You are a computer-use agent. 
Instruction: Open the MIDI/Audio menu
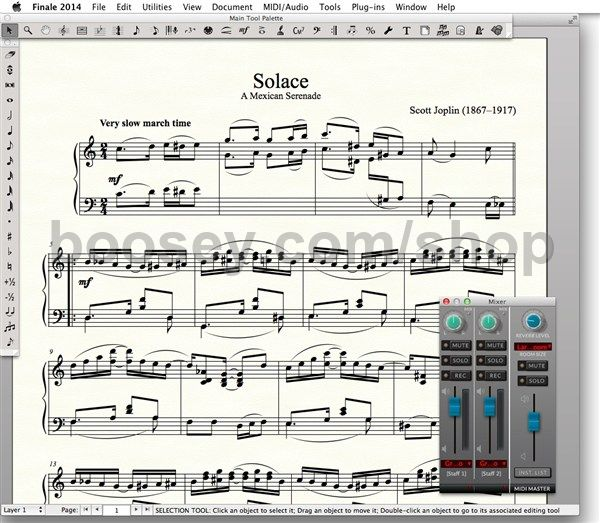click(285, 7)
